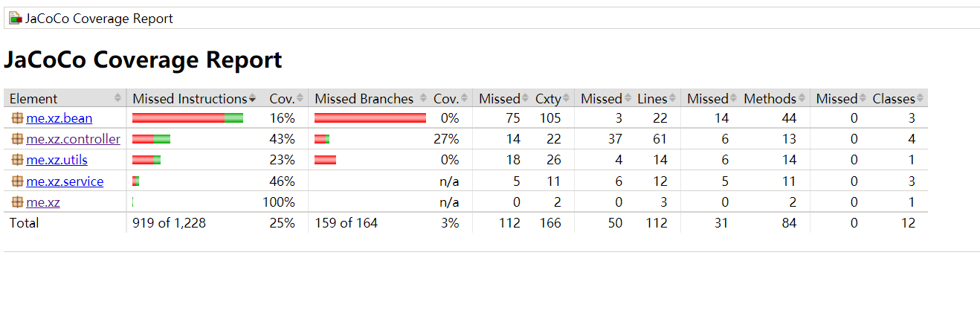Click package icon beside me.xz.utils
The image size is (980, 319).
point(17,160)
